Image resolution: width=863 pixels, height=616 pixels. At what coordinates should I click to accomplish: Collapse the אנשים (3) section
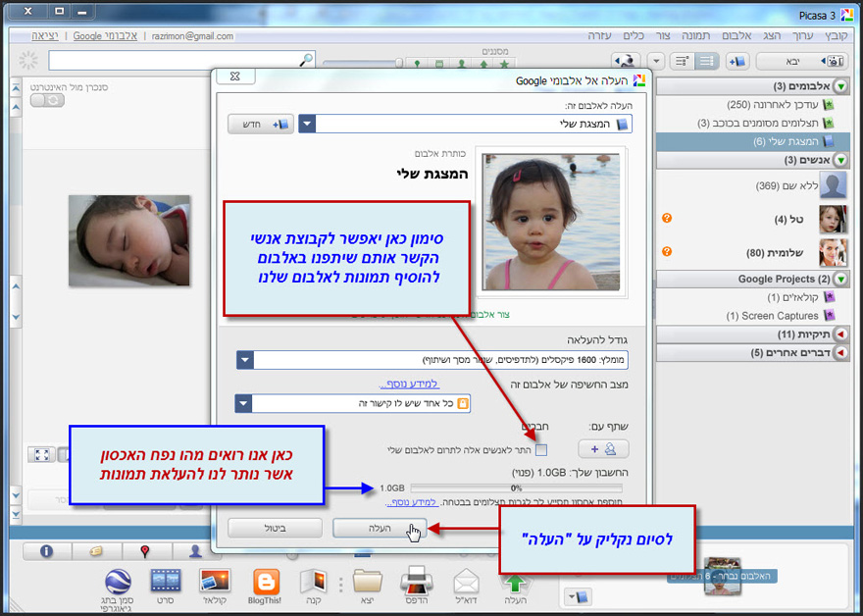coord(841,160)
